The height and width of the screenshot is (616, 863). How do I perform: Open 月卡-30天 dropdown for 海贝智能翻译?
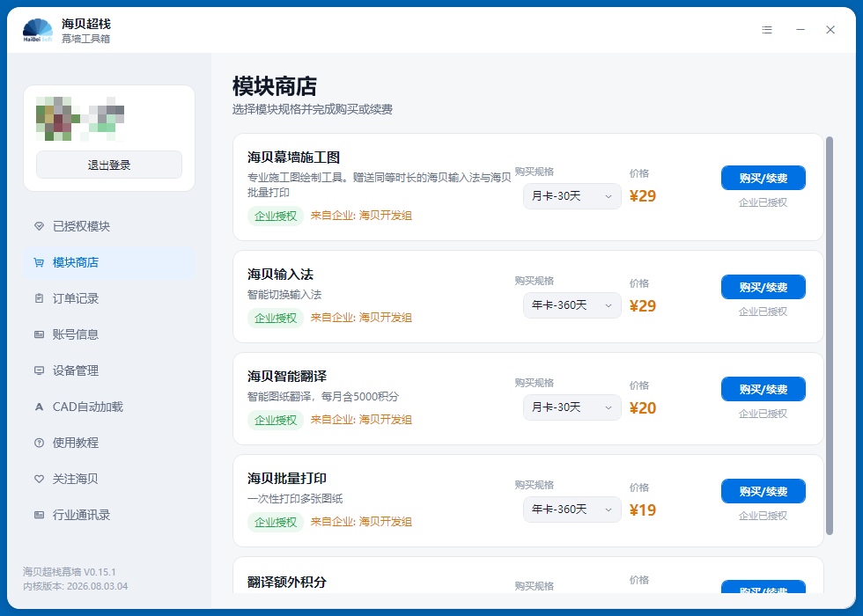[x=572, y=407]
